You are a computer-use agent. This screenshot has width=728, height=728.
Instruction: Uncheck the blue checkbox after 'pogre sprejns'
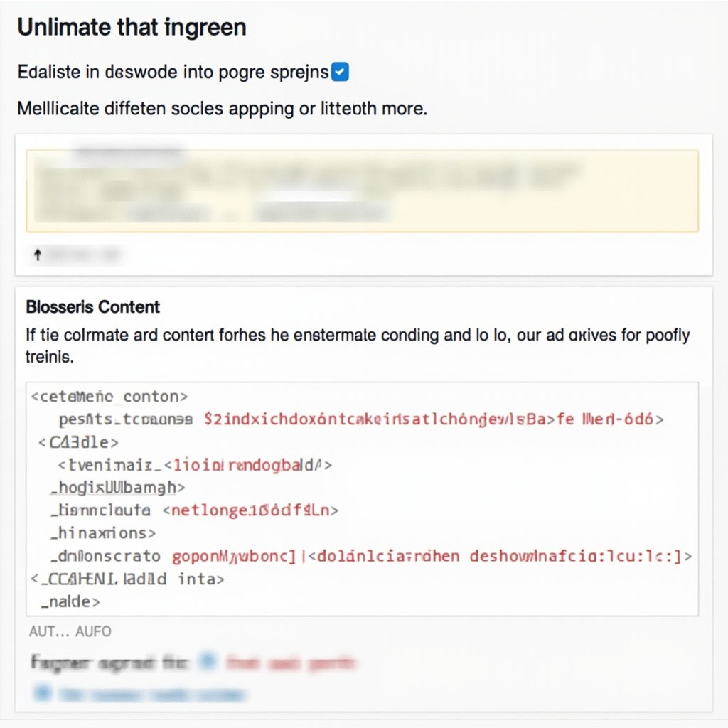coord(340,72)
